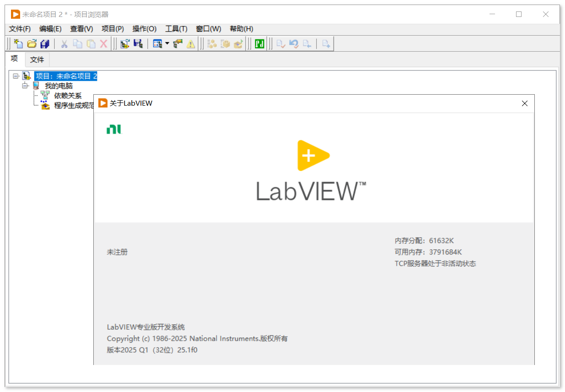Open the 查看(V) menu
Image resolution: width=565 pixels, height=392 pixels.
coord(81,29)
